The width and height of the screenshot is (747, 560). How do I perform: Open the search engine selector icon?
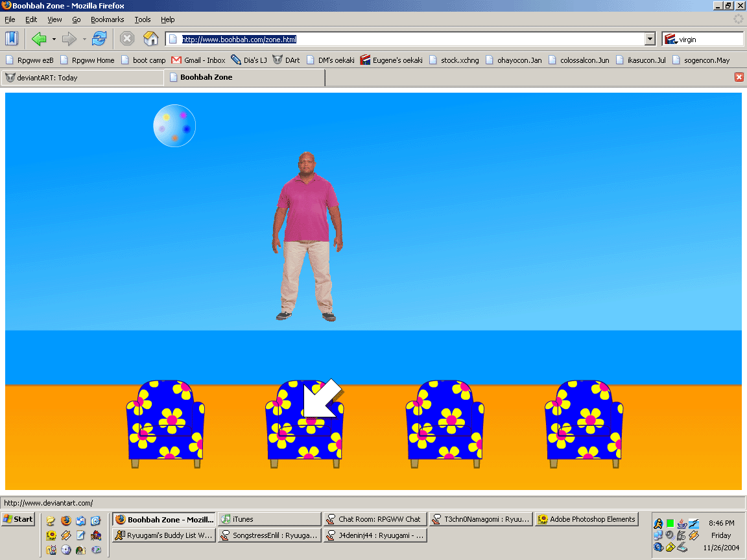pos(670,39)
